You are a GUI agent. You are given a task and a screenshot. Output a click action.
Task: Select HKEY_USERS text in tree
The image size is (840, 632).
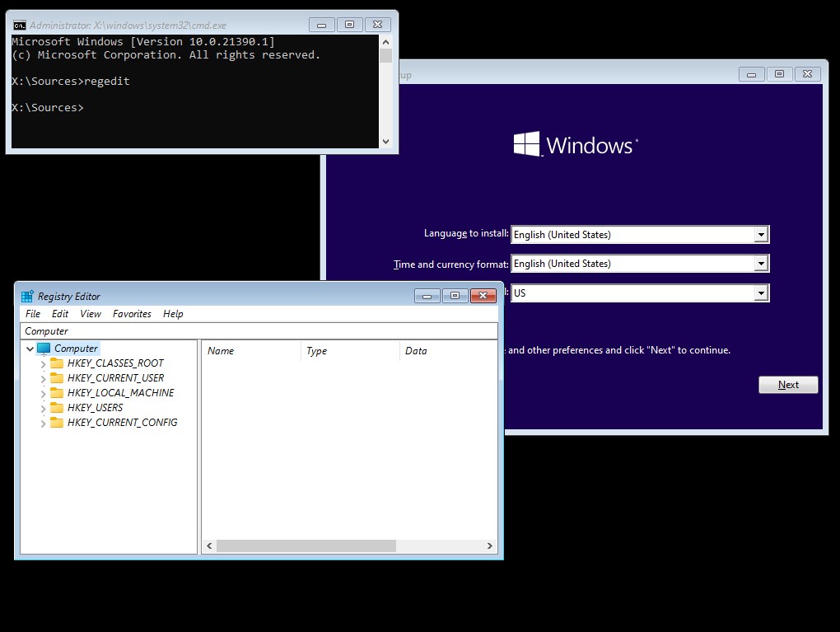click(95, 407)
